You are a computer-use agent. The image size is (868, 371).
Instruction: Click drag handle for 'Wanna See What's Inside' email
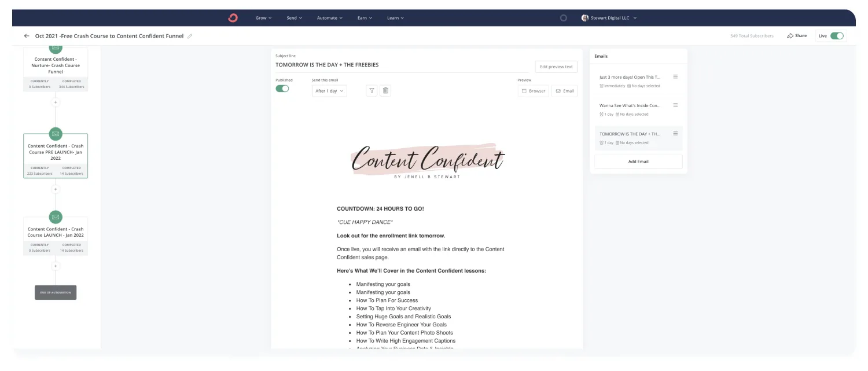point(675,105)
